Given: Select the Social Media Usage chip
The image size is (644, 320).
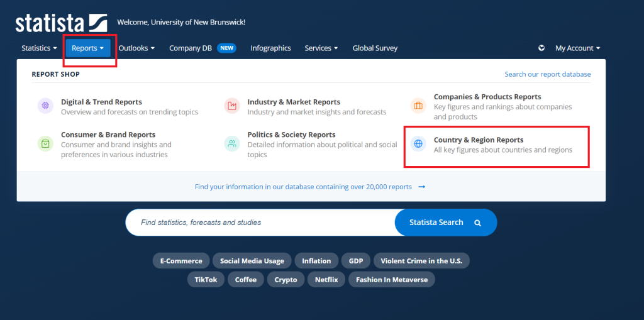Looking at the screenshot, I should (252, 261).
